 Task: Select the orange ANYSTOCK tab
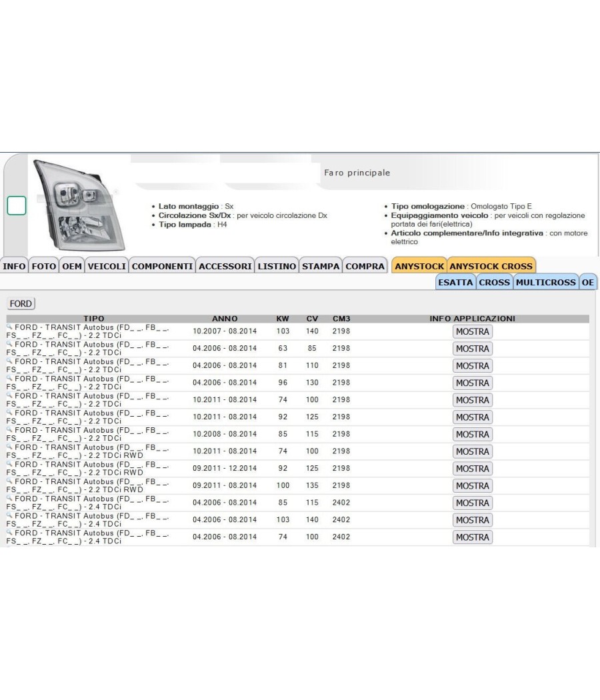click(x=419, y=267)
